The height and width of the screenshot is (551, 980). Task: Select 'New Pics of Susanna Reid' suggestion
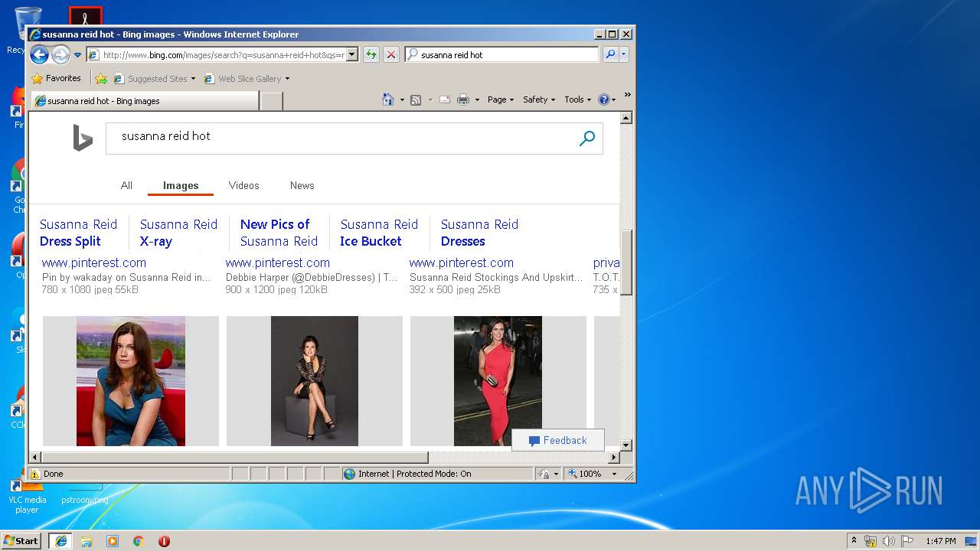point(279,233)
